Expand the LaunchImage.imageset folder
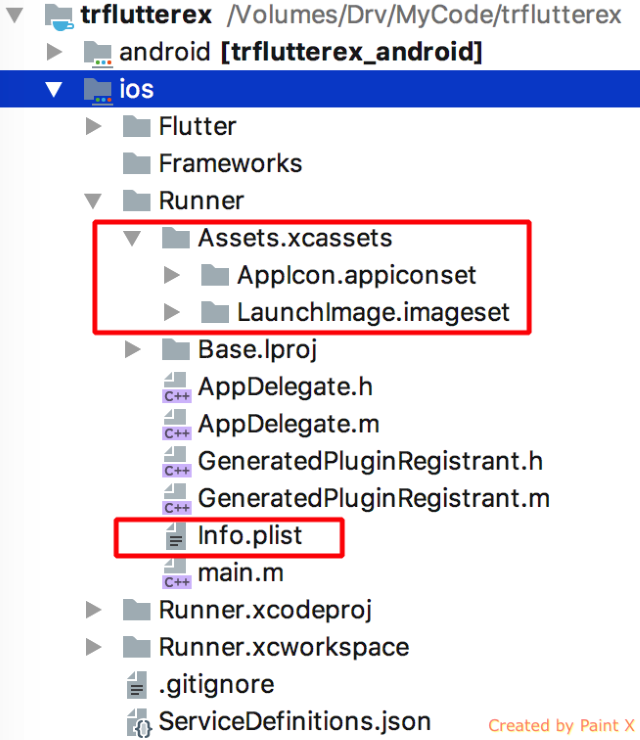The image size is (640, 740). [171, 312]
